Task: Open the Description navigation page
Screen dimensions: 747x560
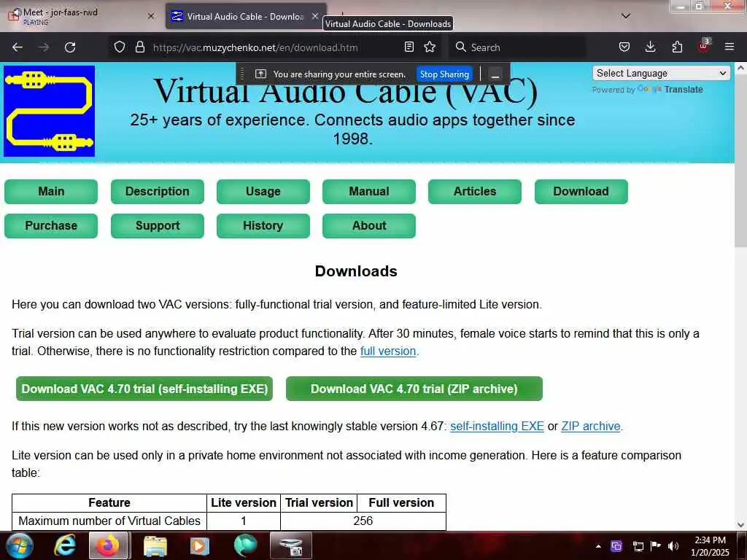Action: coord(158,192)
